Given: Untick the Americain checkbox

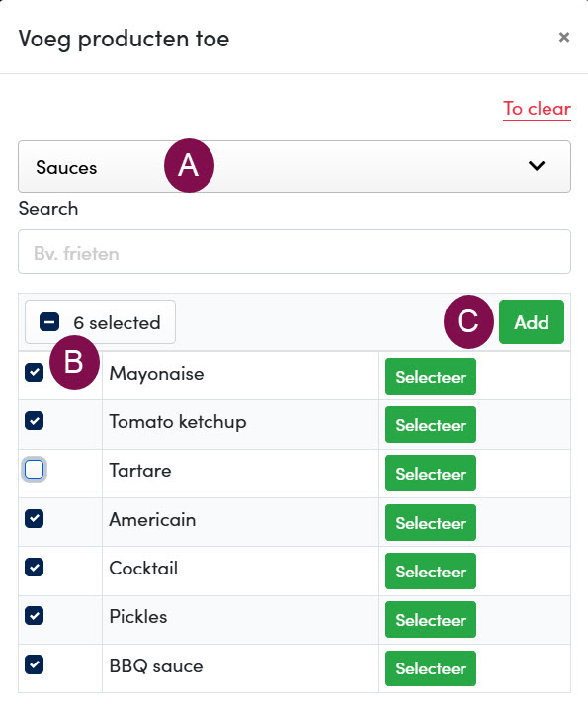Looking at the screenshot, I should (x=35, y=518).
